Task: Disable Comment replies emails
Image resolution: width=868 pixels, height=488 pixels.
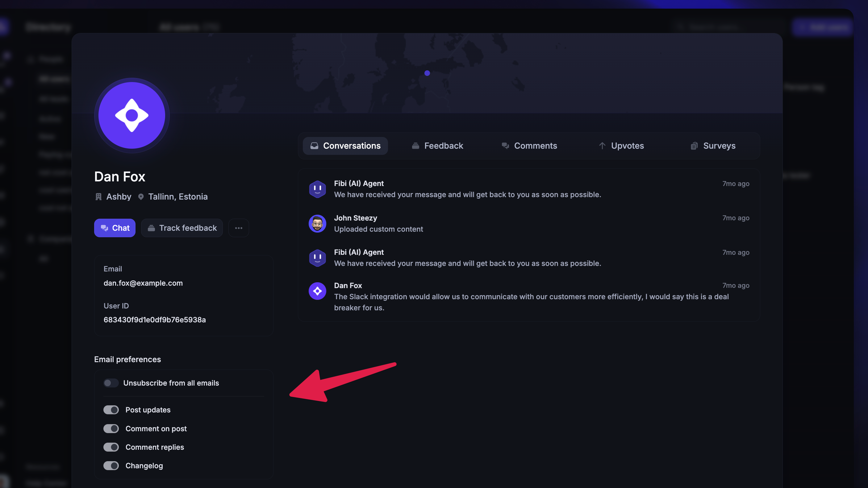Action: click(111, 447)
